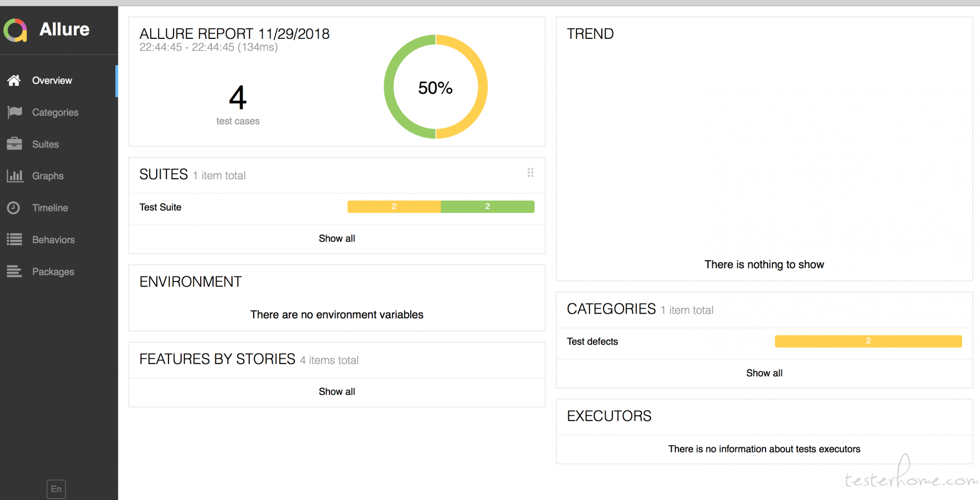Screen dimensions: 980x500
Task: Click the green arc of the donut chart
Action: 389,87
